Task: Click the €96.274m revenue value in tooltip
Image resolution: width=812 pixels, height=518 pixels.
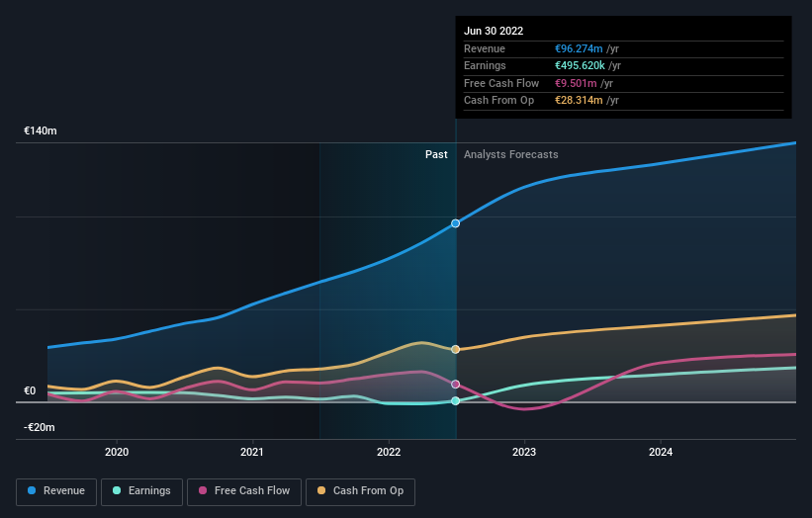Action: [579, 48]
